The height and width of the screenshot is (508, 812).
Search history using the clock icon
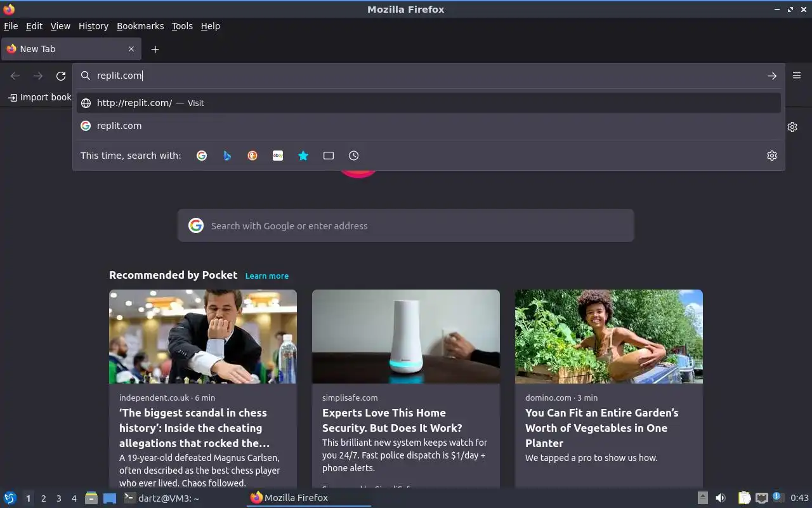[354, 156]
